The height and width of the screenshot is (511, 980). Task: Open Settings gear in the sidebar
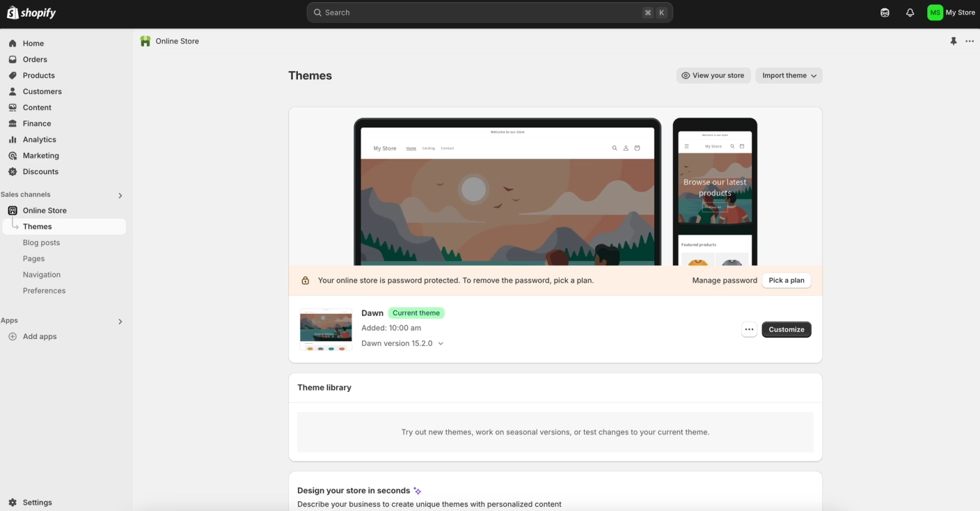[13, 502]
